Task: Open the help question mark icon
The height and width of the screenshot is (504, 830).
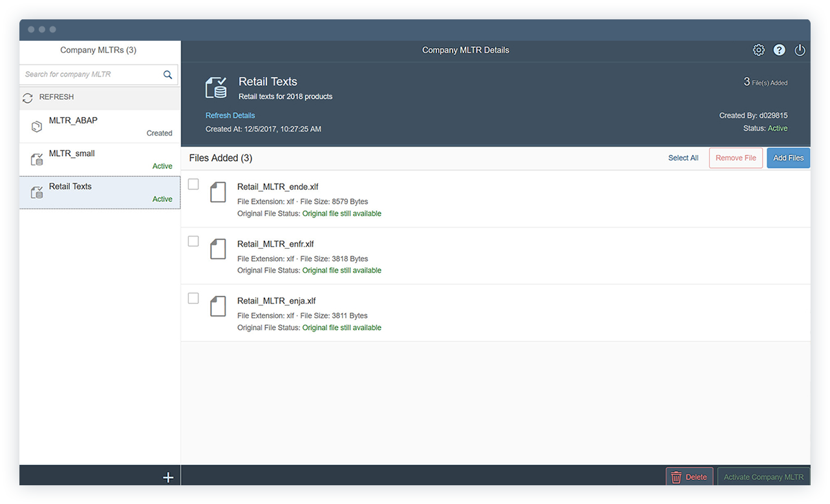Action: point(780,50)
